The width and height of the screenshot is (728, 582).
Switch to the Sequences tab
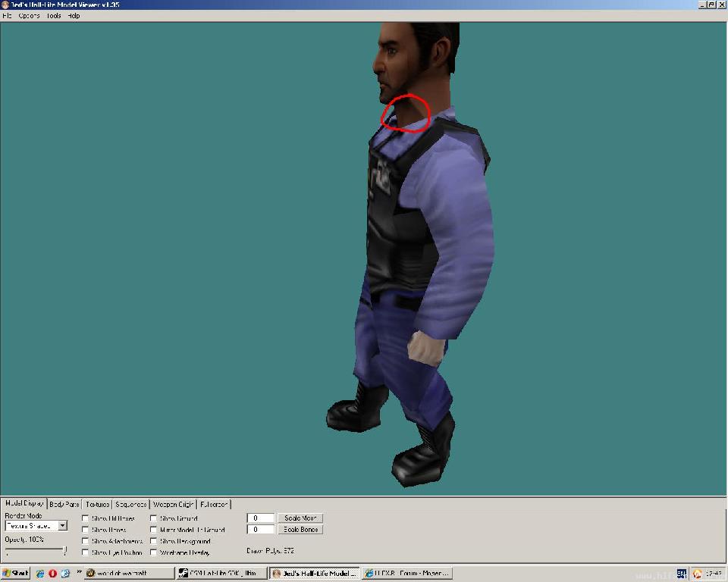(131, 504)
